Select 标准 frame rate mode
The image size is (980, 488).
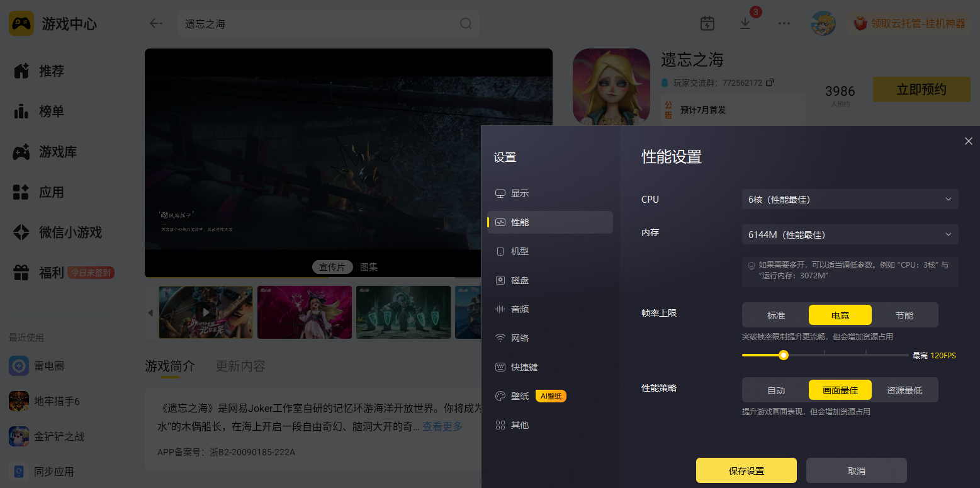click(776, 315)
